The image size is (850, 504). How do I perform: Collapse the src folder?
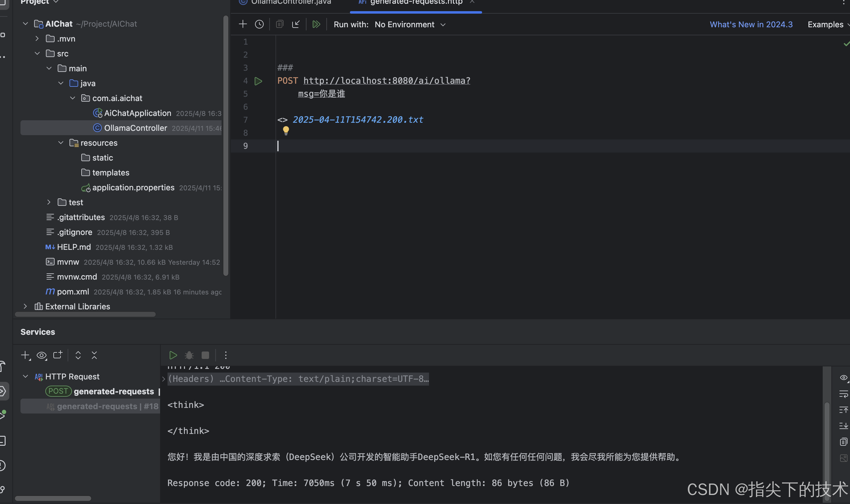click(x=37, y=53)
